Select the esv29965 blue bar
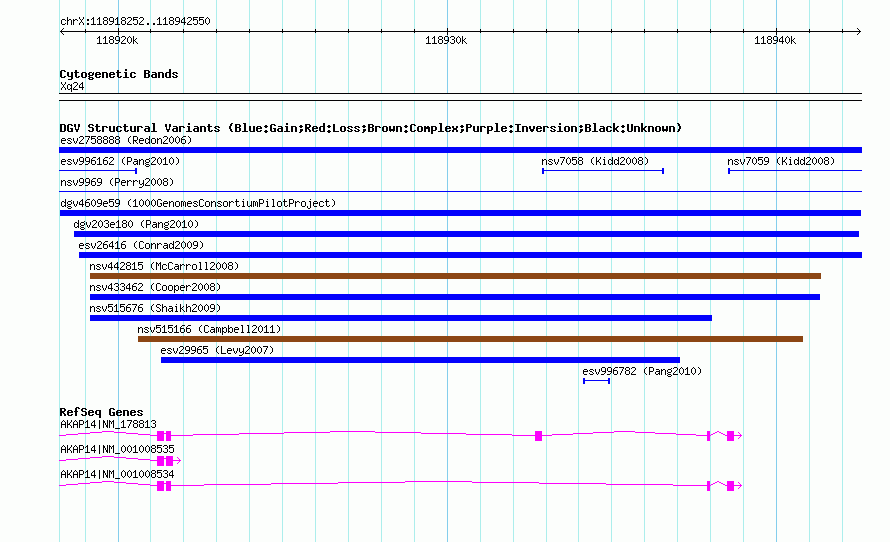 tap(420, 360)
